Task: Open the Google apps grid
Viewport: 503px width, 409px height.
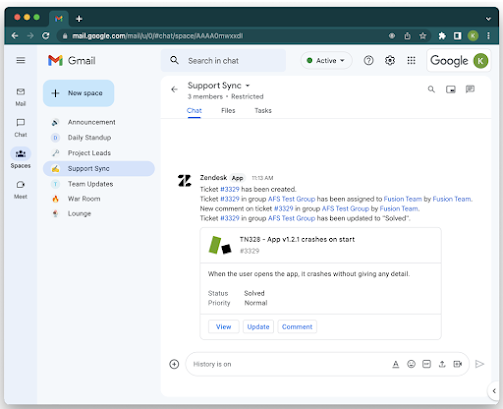Action: (x=411, y=60)
